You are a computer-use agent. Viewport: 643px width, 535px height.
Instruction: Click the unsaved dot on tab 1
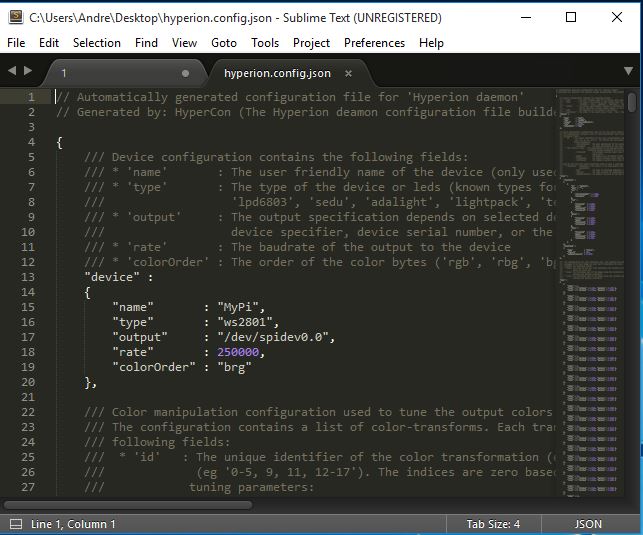185,73
